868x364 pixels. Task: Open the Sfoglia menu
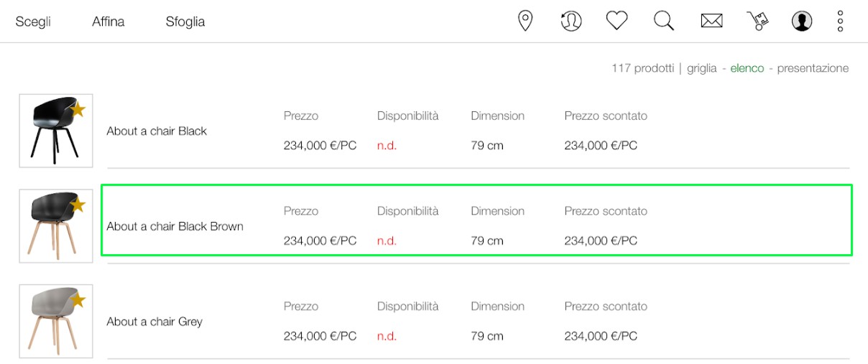coord(185,22)
